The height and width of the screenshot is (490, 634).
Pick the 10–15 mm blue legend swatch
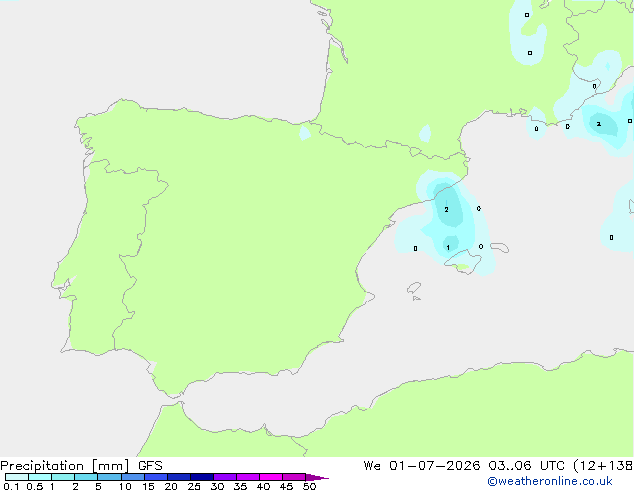pyautogui.click(x=133, y=477)
